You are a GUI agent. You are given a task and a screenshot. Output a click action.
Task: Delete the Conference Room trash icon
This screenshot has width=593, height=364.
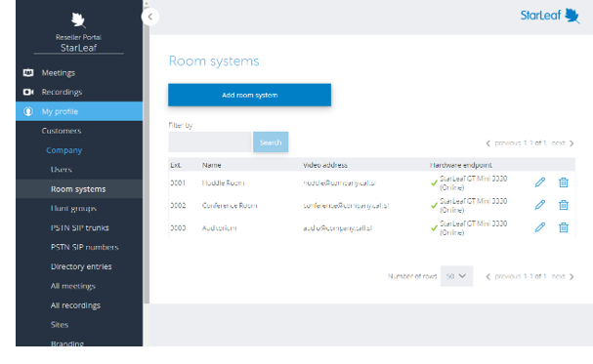[x=564, y=205]
